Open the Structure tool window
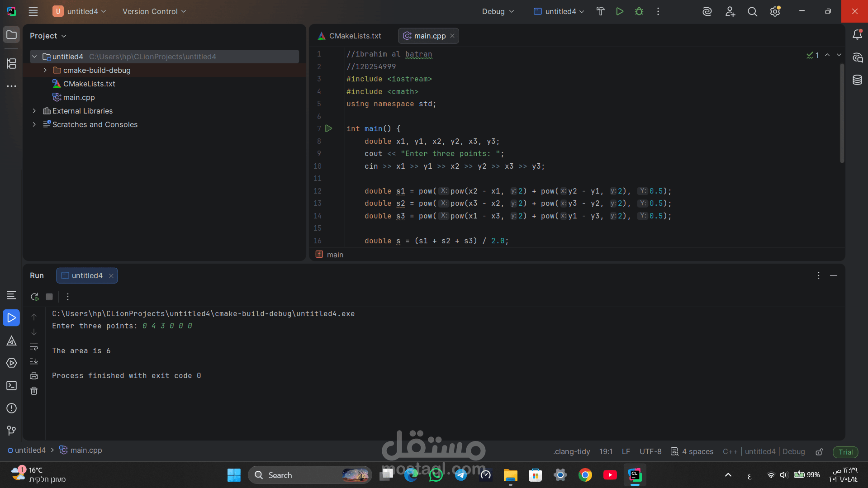 pyautogui.click(x=11, y=63)
